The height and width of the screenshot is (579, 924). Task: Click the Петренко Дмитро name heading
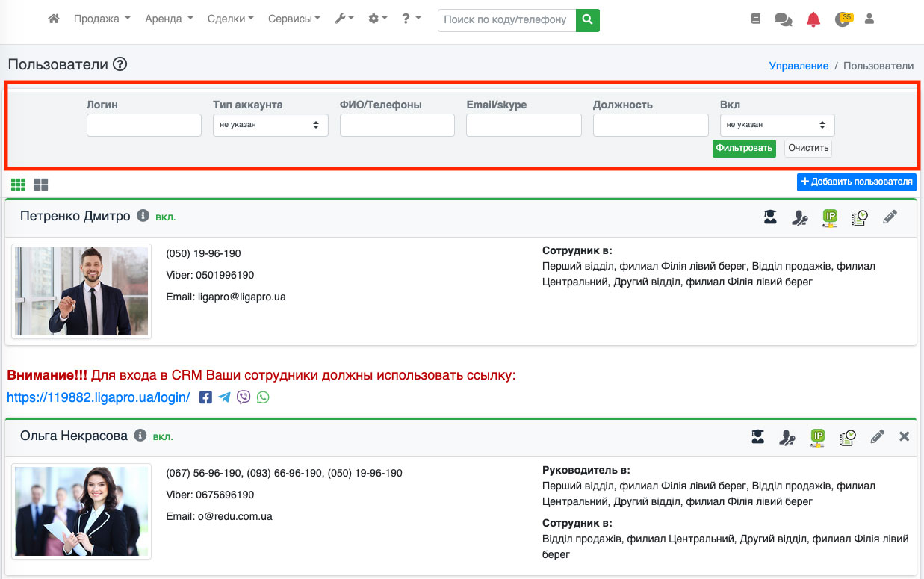pos(75,216)
